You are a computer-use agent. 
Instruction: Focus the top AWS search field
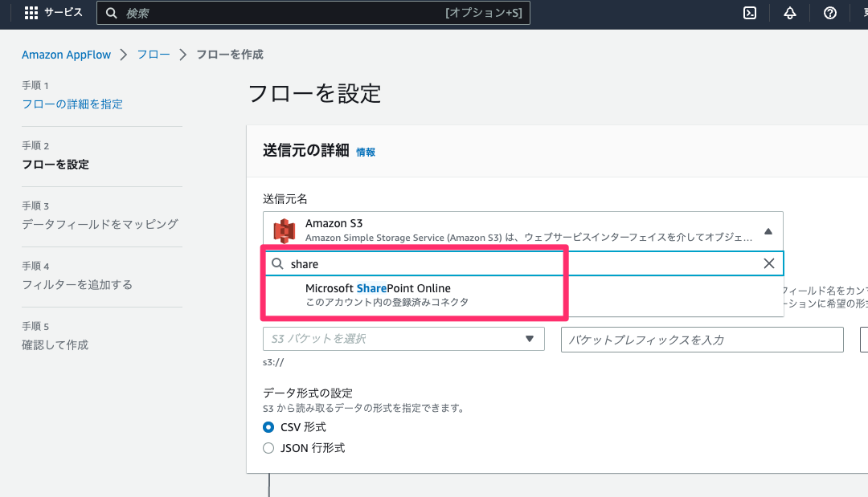click(313, 14)
